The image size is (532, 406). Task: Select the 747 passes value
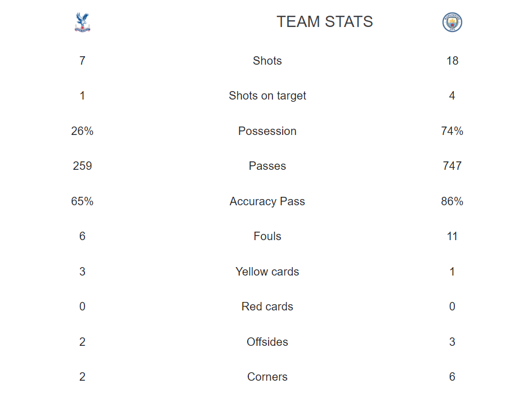click(x=452, y=166)
